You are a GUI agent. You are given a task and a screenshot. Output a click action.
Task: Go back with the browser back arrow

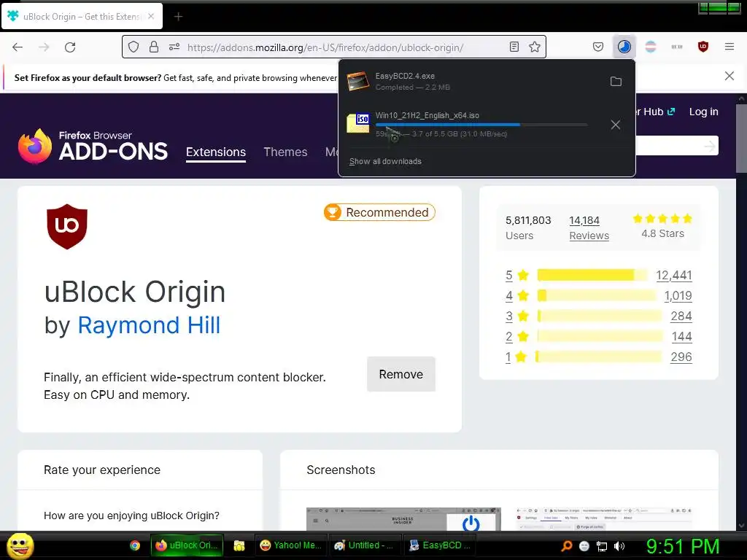[x=18, y=47]
